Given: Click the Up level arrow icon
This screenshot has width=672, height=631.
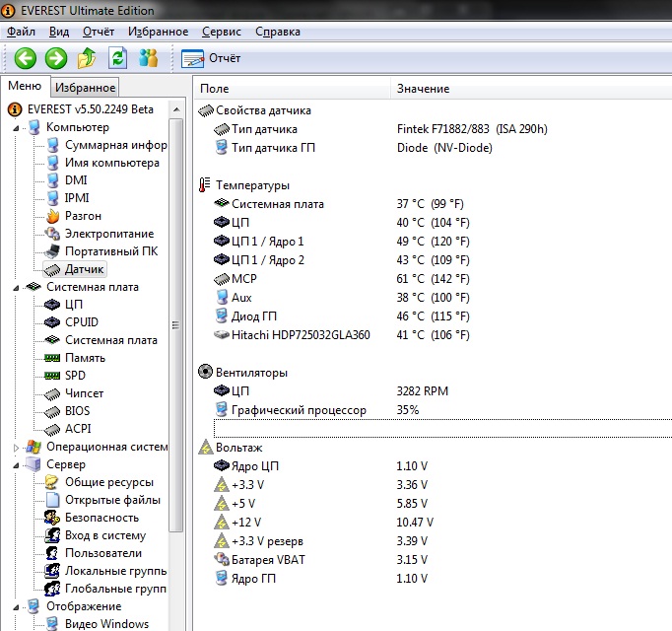Looking at the screenshot, I should point(87,58).
